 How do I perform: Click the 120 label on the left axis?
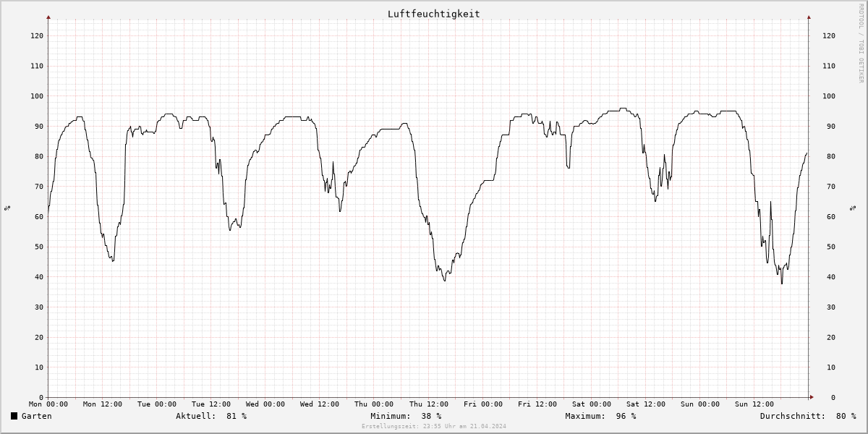(x=37, y=35)
